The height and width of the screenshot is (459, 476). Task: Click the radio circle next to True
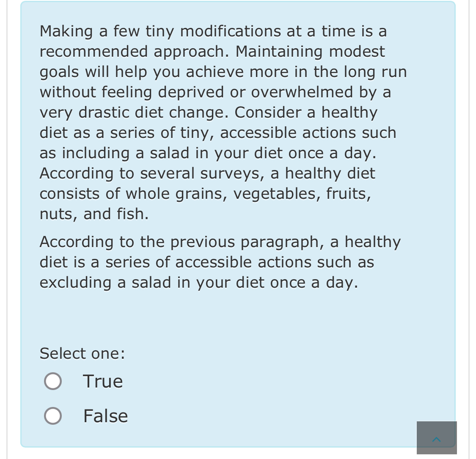(x=52, y=381)
